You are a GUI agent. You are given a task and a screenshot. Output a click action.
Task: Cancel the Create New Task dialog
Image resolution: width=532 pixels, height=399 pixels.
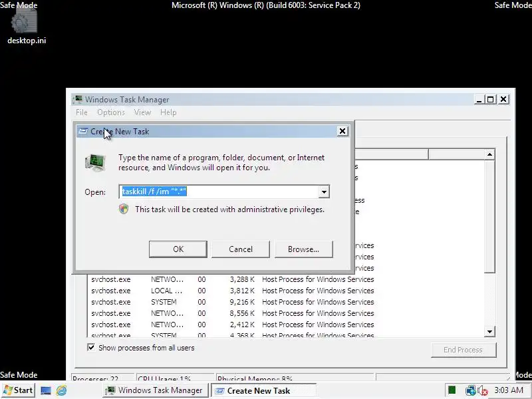coord(241,249)
